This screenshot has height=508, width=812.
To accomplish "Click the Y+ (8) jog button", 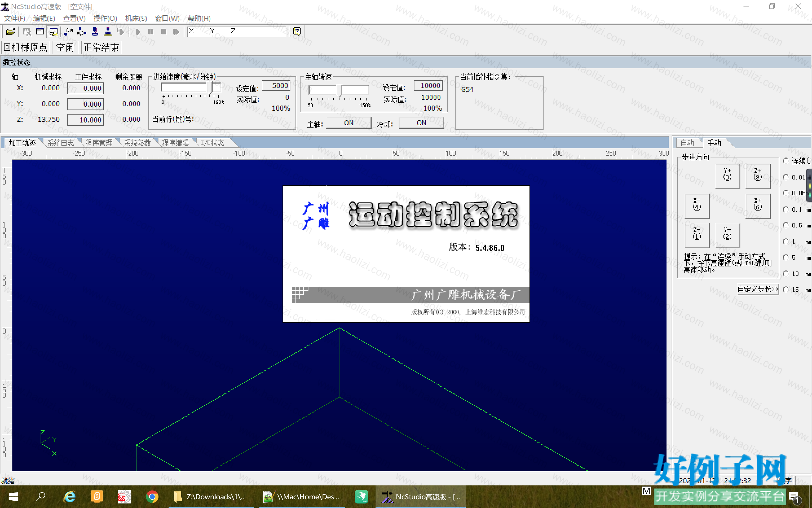I will pos(727,176).
